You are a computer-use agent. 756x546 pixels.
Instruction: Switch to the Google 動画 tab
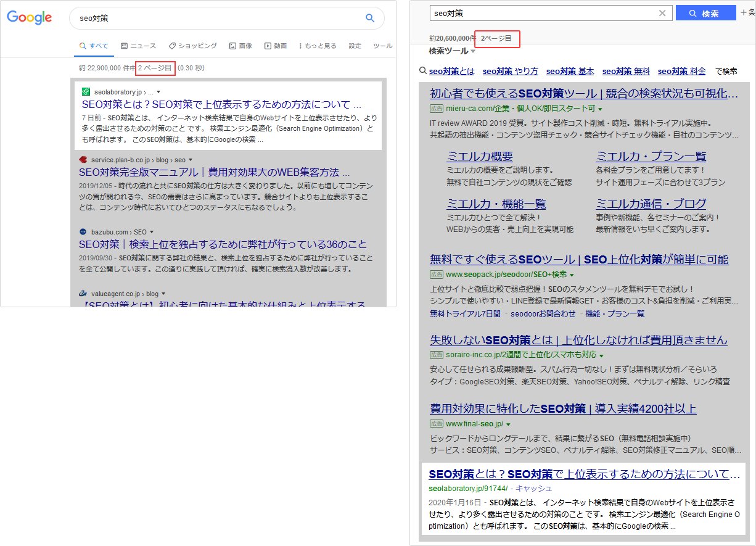276,46
